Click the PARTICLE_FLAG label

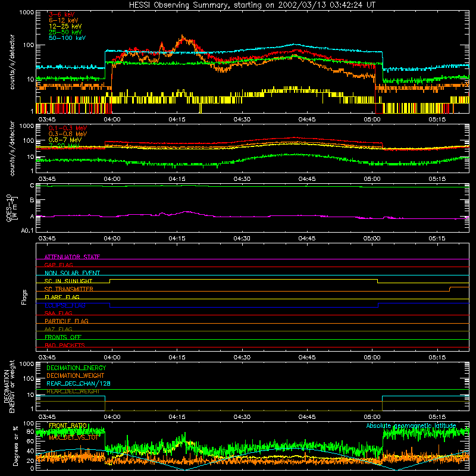67,321
